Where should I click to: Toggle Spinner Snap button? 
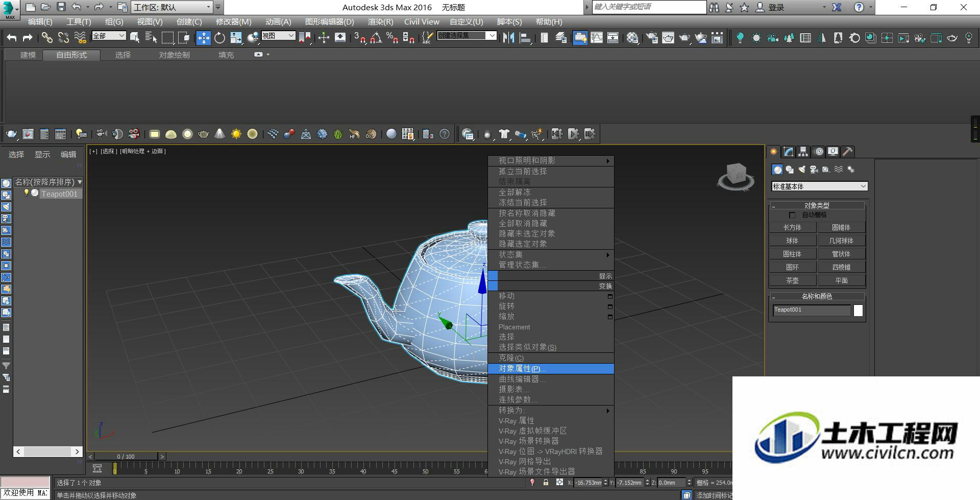pos(408,37)
